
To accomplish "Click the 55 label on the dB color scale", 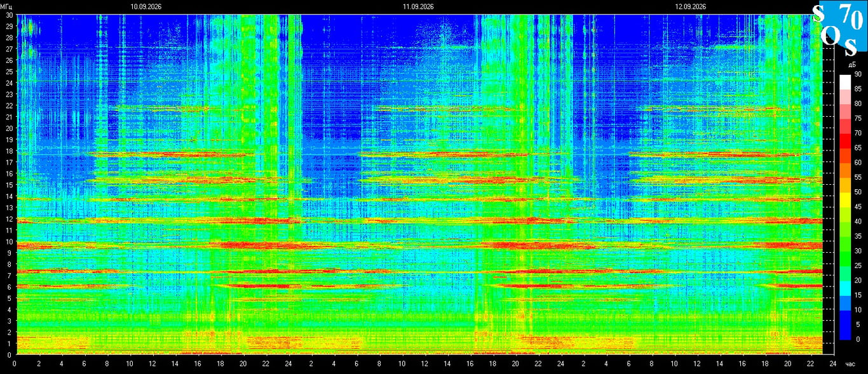I will pyautogui.click(x=858, y=177).
